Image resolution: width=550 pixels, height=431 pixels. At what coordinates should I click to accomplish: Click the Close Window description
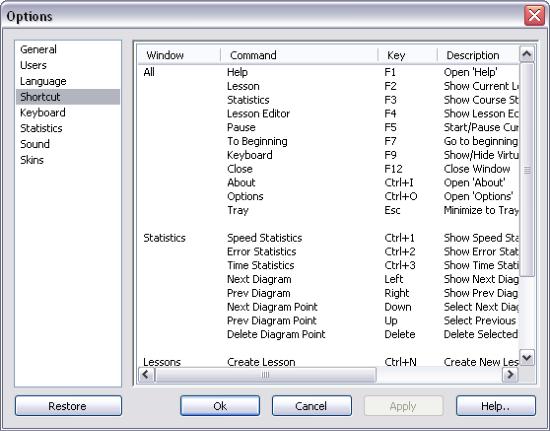pyautogui.click(x=477, y=169)
